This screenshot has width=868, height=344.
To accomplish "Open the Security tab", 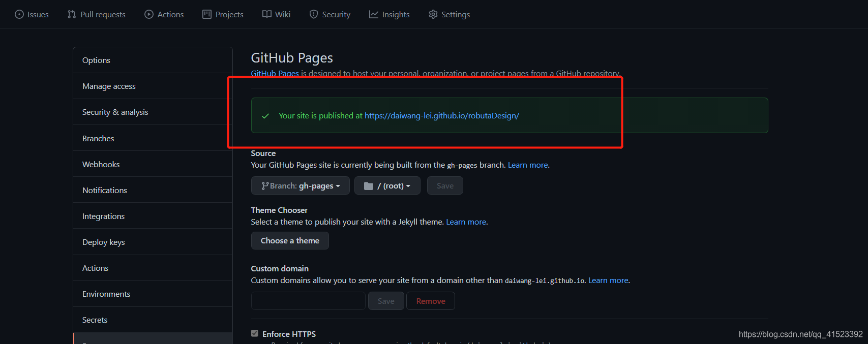I will 330,14.
